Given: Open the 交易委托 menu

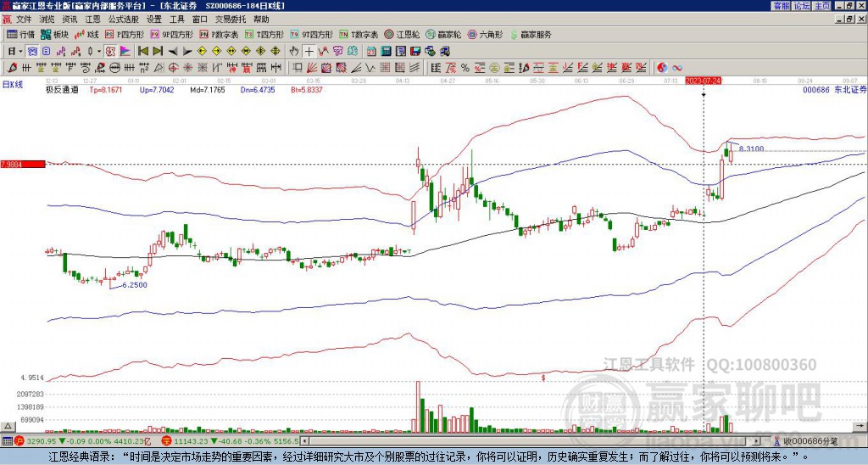Looking at the screenshot, I should [231, 20].
